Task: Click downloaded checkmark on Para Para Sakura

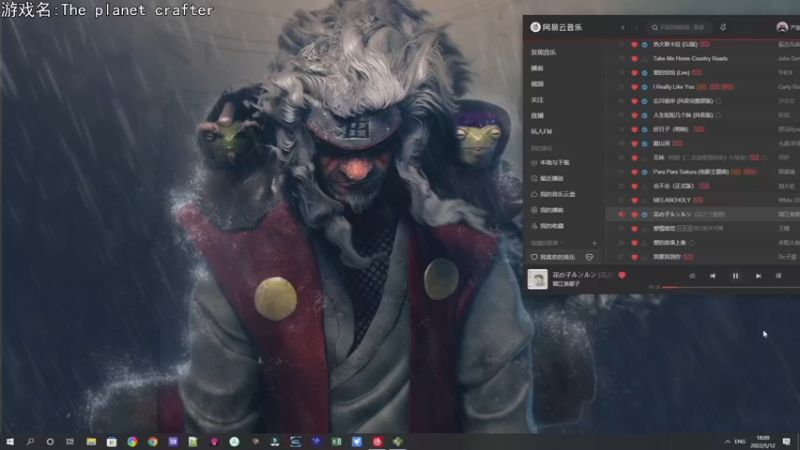Action: (644, 172)
